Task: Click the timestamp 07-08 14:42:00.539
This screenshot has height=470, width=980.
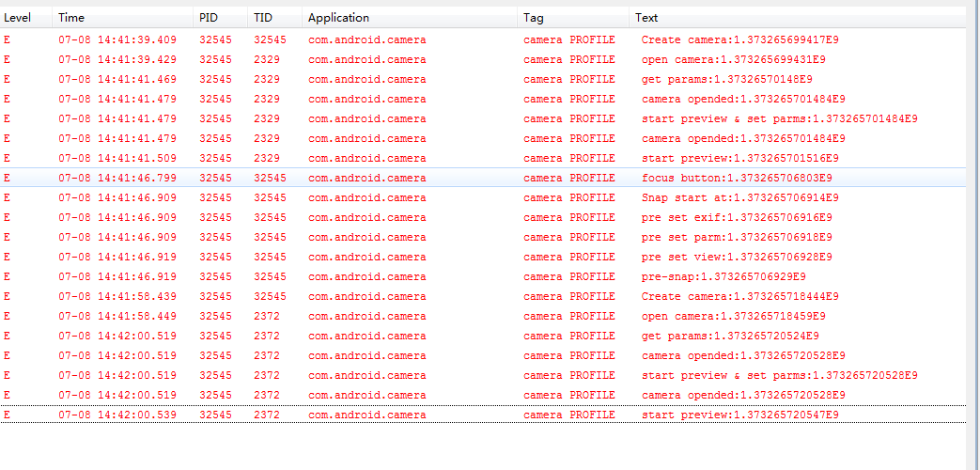Action: click(x=117, y=415)
